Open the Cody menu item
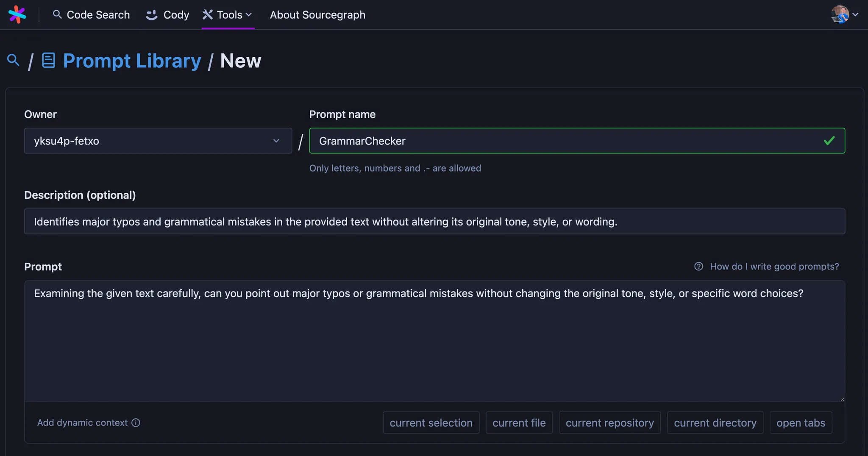This screenshot has width=868, height=456. pyautogui.click(x=167, y=15)
